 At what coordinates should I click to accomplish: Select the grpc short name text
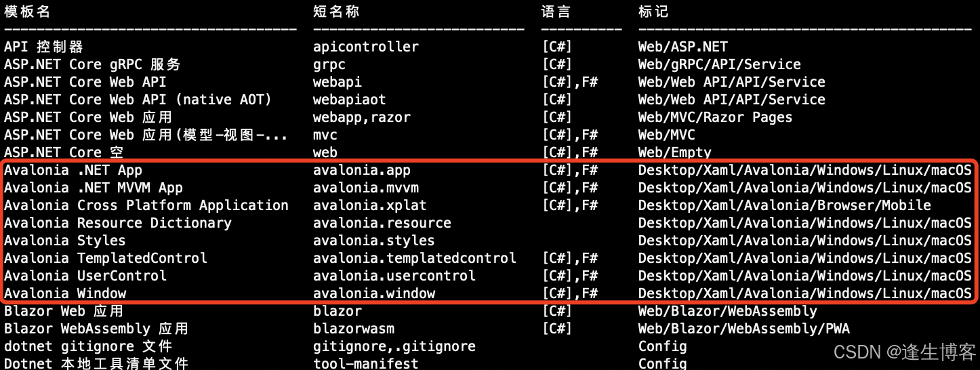tap(329, 64)
